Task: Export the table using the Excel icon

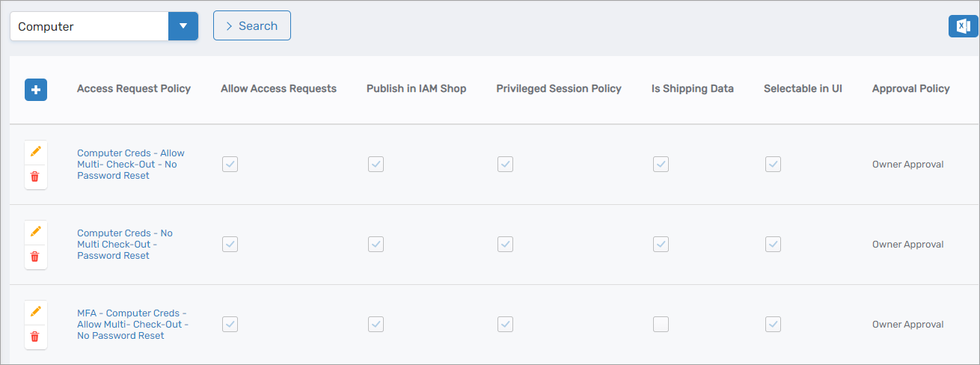Action: tap(963, 26)
